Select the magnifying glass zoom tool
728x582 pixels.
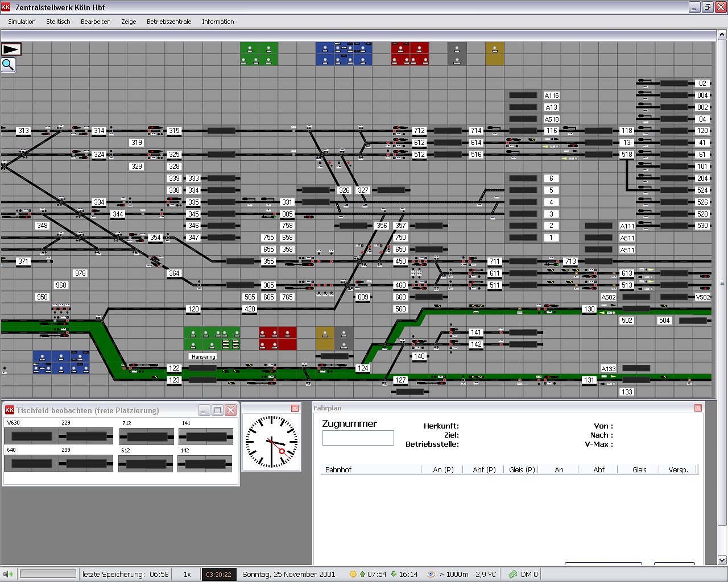(8, 65)
